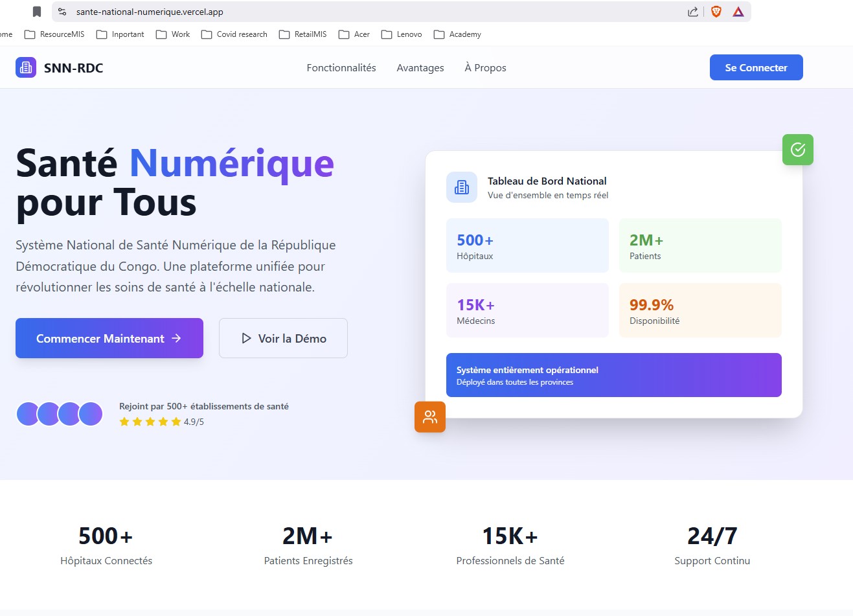Click the Commencer Maintenant button
Viewport: 853px width, 616px height.
(x=109, y=338)
